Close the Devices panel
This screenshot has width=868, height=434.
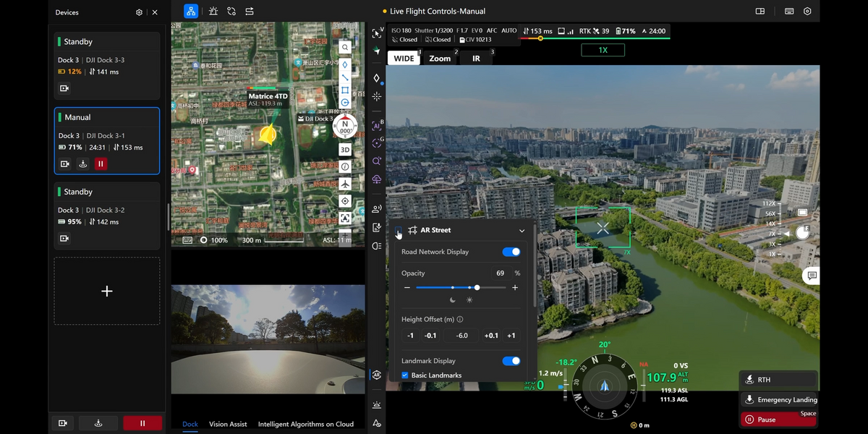point(155,12)
